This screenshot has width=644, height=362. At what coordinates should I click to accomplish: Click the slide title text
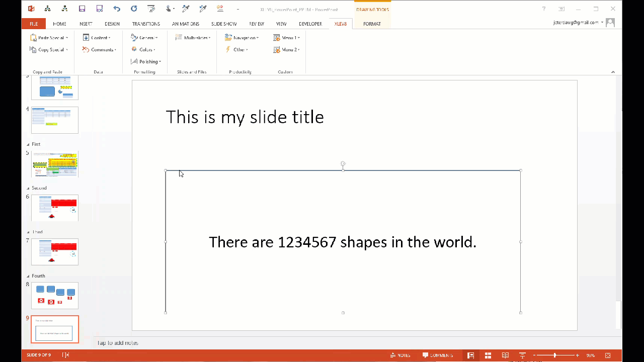point(245,117)
